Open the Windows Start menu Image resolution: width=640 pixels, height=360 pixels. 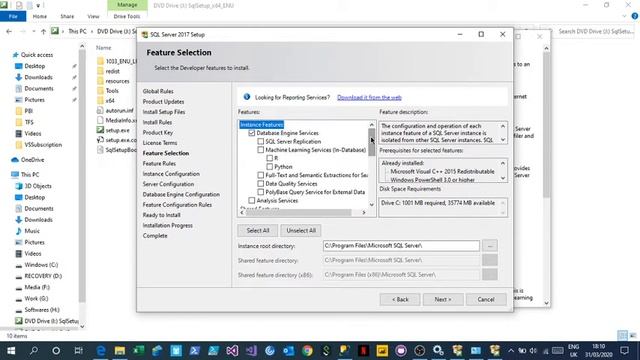pos(11,351)
